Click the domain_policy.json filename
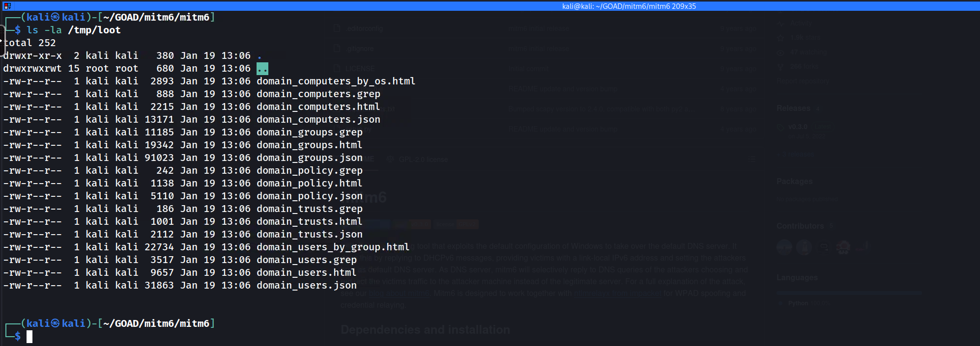The height and width of the screenshot is (346, 980). pyautogui.click(x=309, y=196)
